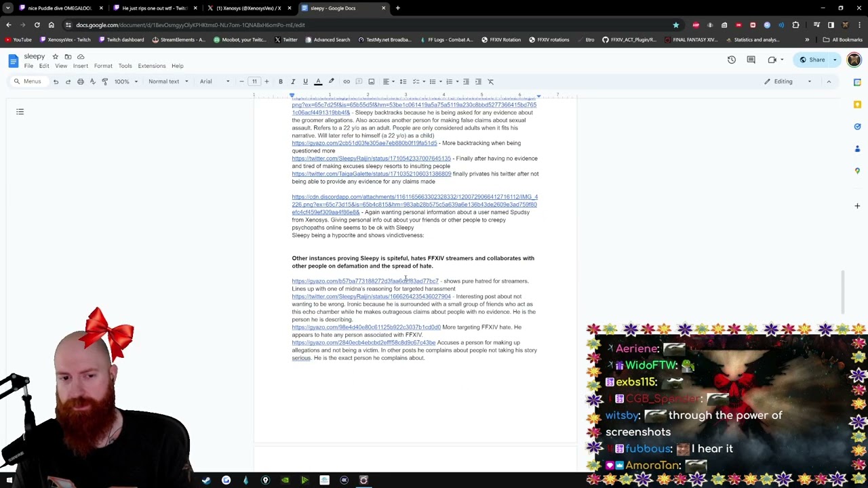Insert a link using toolbar icon
Screen dimensions: 868x488
(347, 81)
